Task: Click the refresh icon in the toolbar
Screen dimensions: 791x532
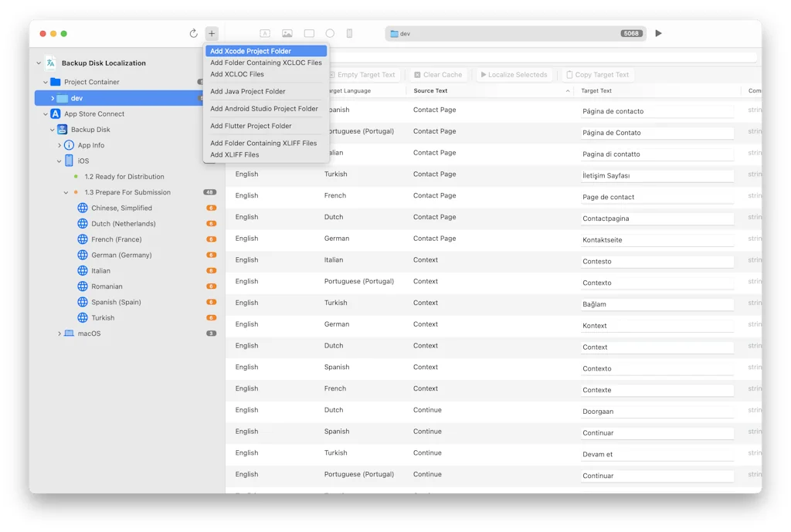Action: click(194, 33)
